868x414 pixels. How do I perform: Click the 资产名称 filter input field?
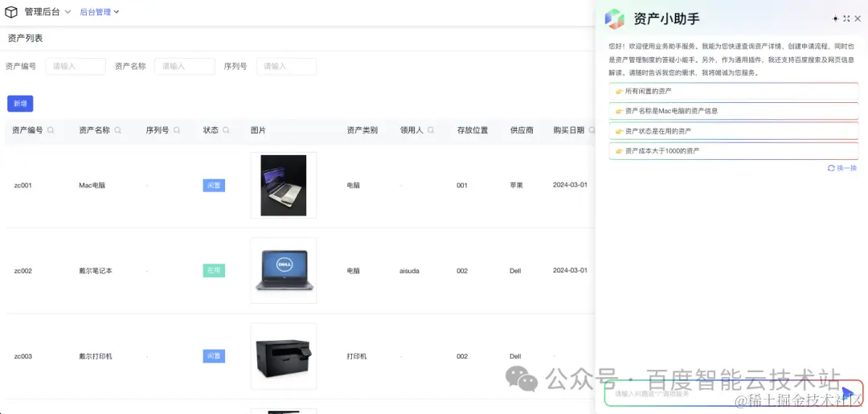coord(185,67)
